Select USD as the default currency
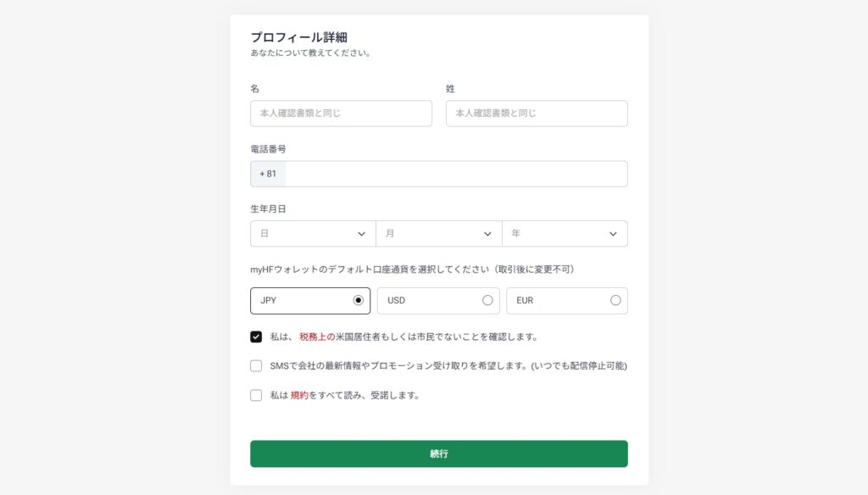Viewport: 868px width, 495px height. [x=438, y=301]
